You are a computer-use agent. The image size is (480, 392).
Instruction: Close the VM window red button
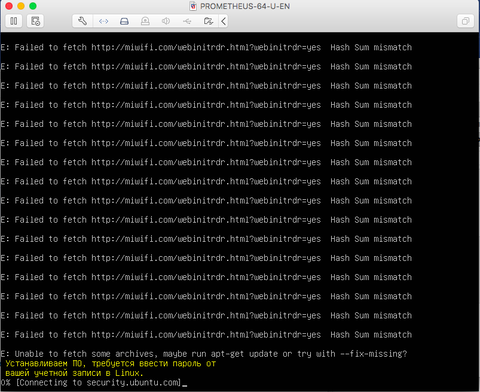point(9,6)
